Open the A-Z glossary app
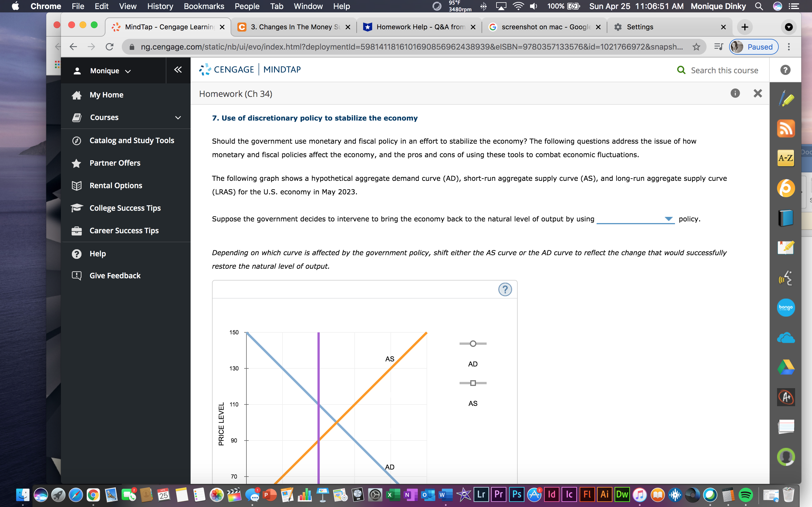This screenshot has width=812, height=507. pyautogui.click(x=786, y=158)
